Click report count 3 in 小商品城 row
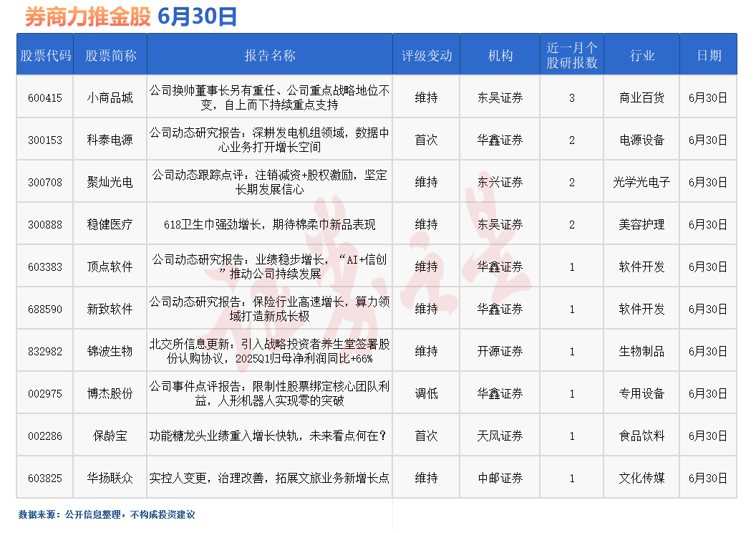756x533 pixels. (572, 98)
